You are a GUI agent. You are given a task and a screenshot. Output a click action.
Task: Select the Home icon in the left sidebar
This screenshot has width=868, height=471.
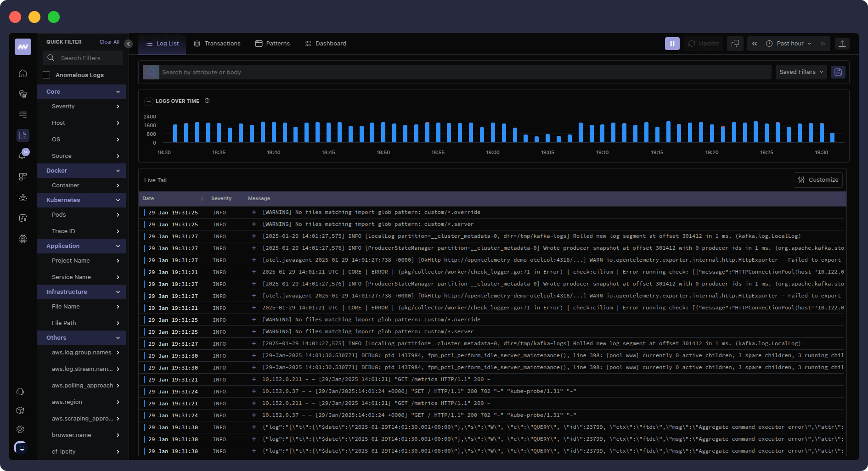click(23, 73)
